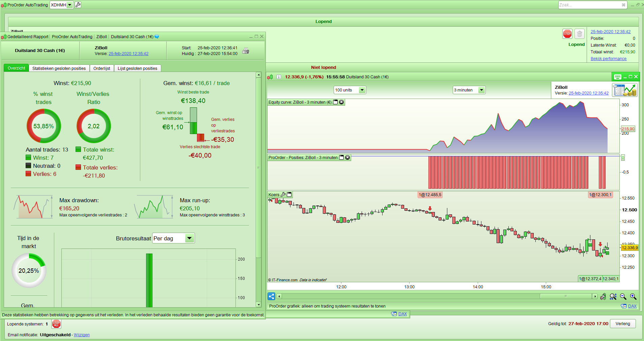Screen dimensions: 644x341
Task: Open the chart info icon next to 12.336,9
Action: coord(279,77)
